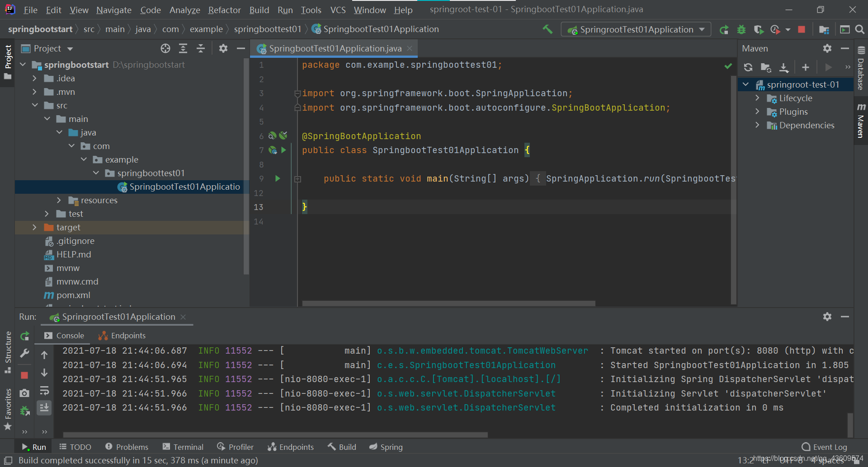The height and width of the screenshot is (467, 868).
Task: Open the VCS menu
Action: [338, 10]
